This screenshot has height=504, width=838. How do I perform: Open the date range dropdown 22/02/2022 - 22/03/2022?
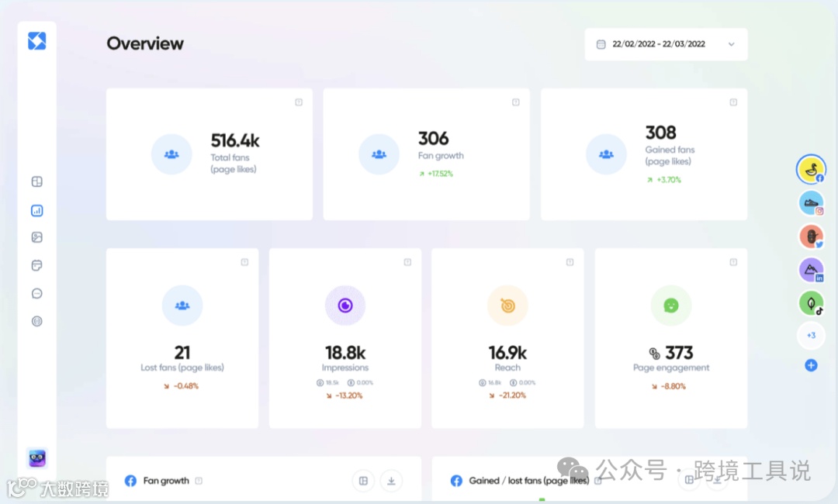666,44
